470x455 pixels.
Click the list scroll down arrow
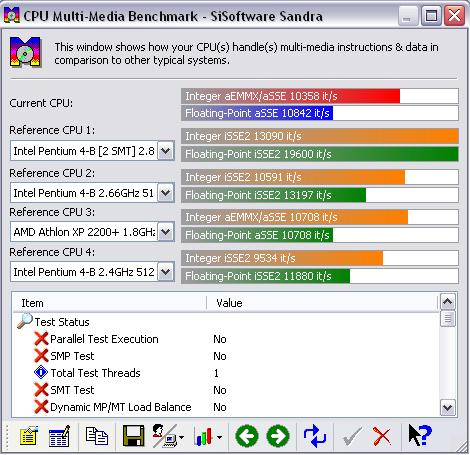(448, 407)
